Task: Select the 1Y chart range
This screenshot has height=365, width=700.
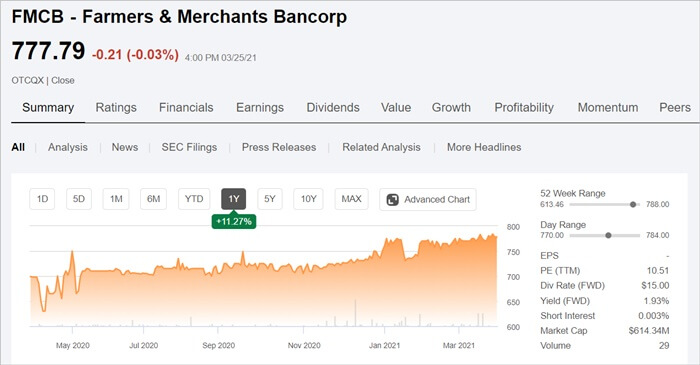Action: click(x=233, y=199)
